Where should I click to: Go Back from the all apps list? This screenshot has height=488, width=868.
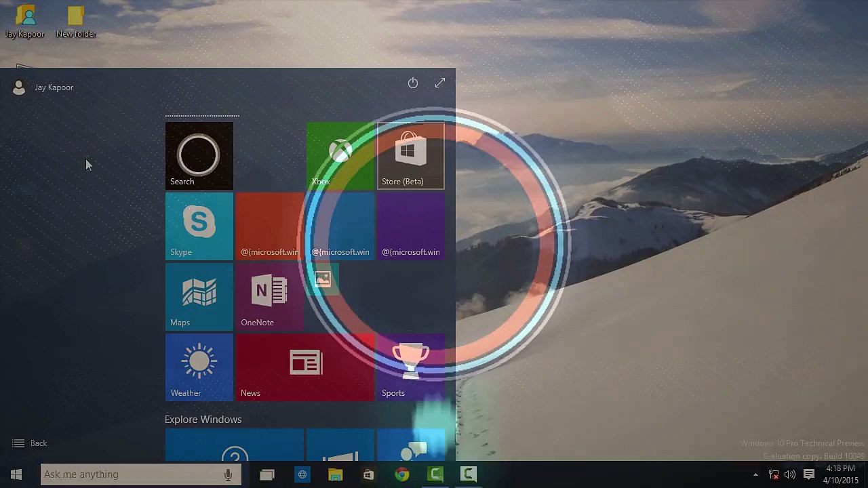pos(30,443)
